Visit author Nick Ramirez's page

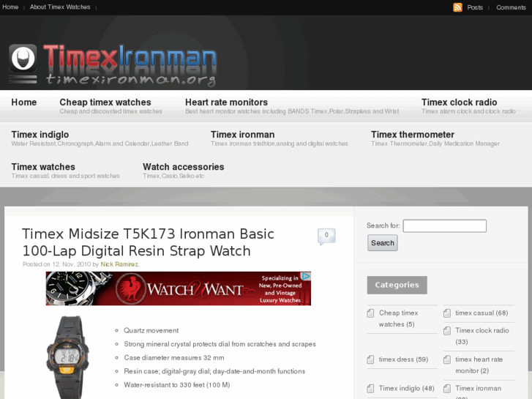click(x=119, y=264)
